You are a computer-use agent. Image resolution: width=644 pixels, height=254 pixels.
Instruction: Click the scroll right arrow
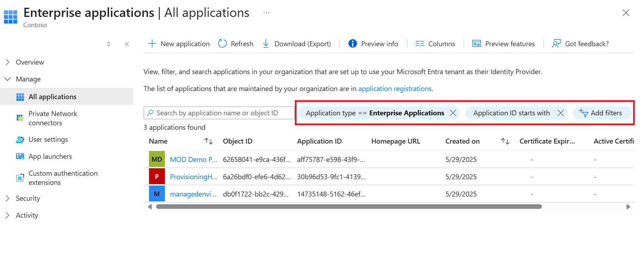click(x=628, y=207)
